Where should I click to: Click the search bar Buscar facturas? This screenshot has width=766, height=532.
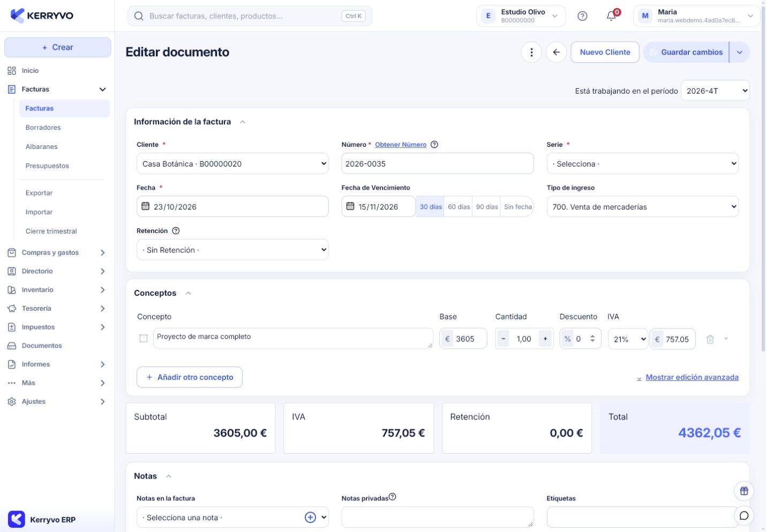[250, 16]
